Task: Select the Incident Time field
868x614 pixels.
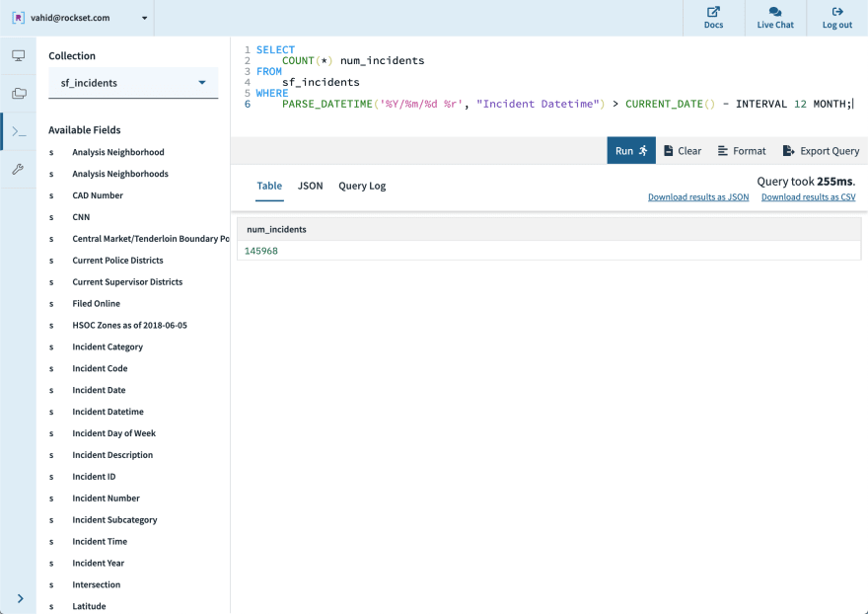Action: 100,541
